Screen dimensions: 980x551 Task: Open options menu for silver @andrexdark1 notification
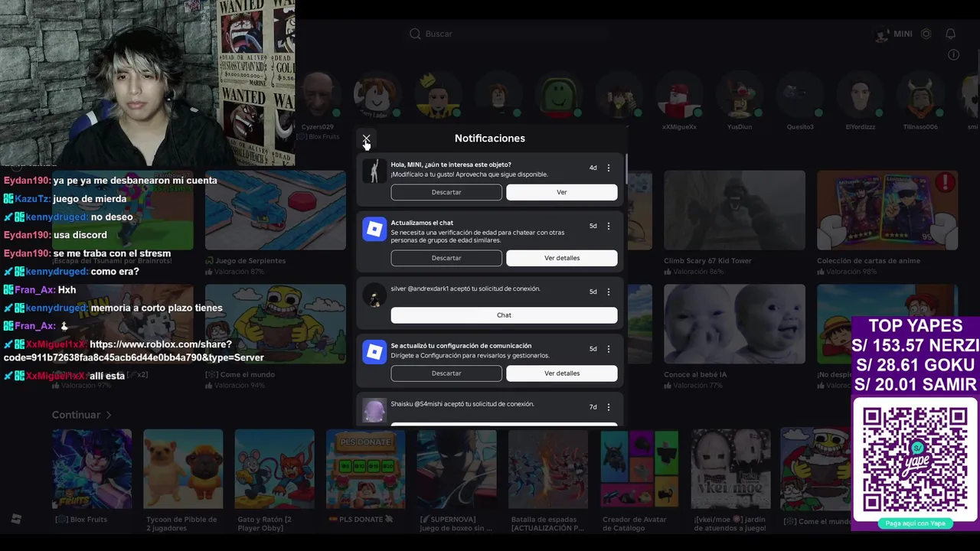(x=609, y=292)
